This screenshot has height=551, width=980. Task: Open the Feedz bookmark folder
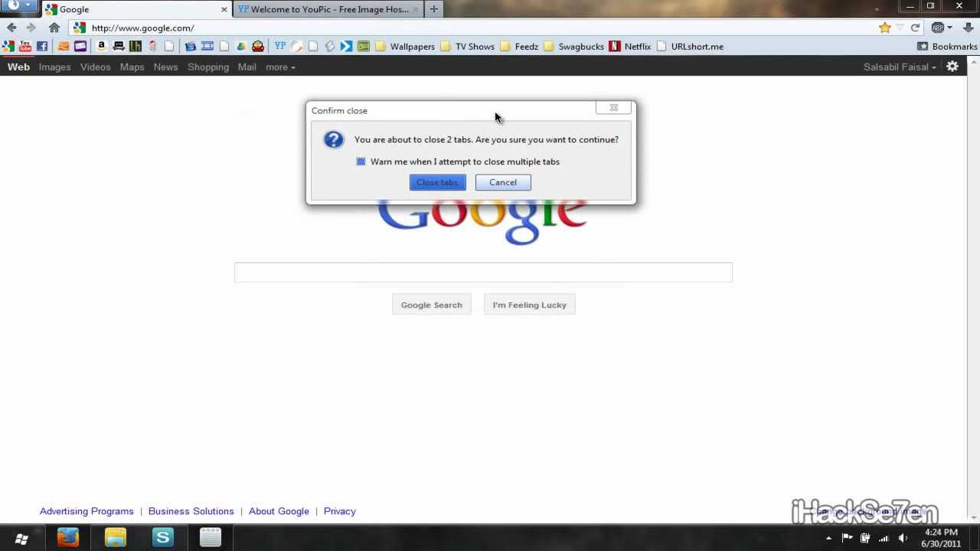[x=519, y=46]
